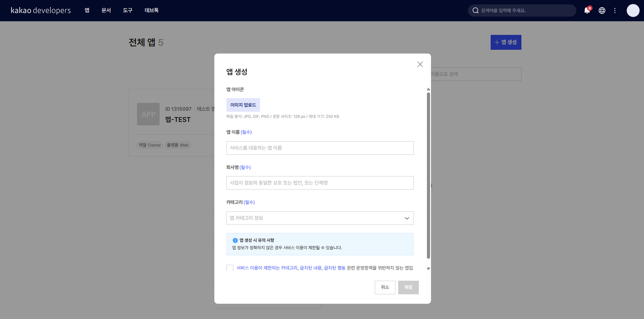
Task: Click the 이미지 업로드 button
Action: [243, 105]
